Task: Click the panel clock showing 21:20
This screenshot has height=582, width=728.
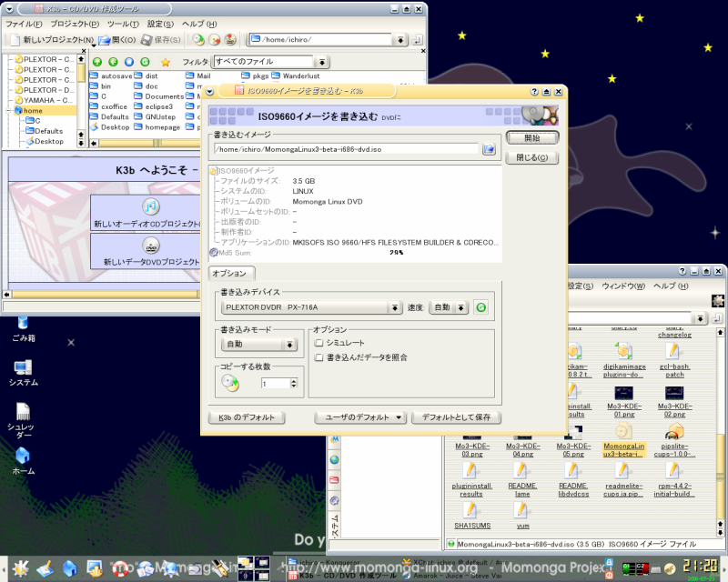Action: (701, 567)
